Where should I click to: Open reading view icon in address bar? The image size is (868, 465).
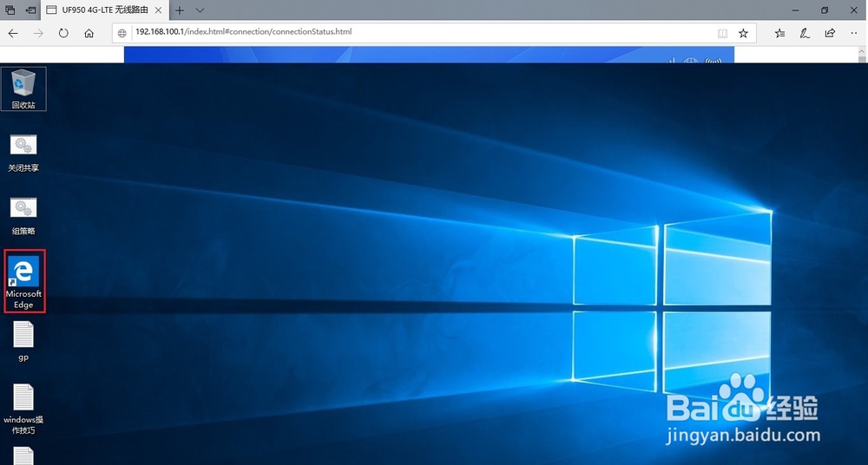[722, 33]
